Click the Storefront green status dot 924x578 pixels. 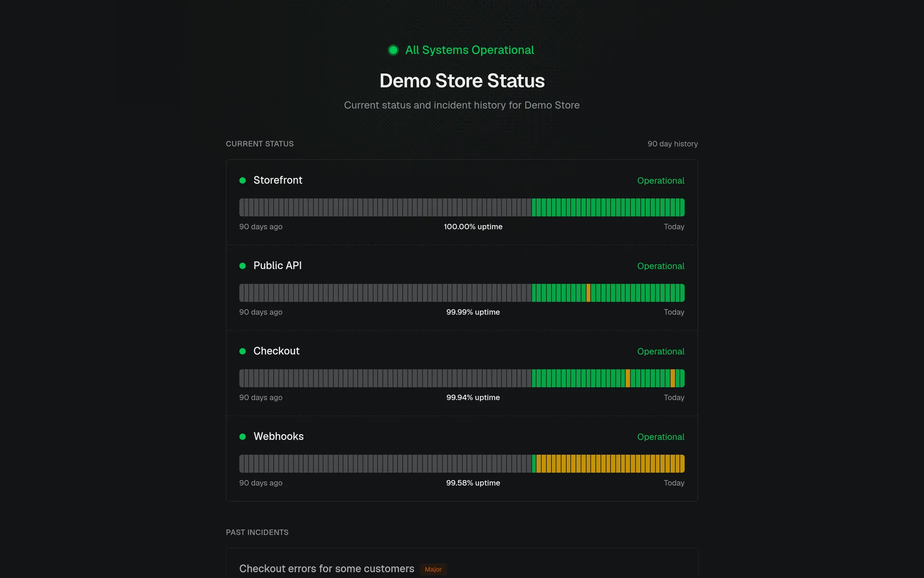pyautogui.click(x=243, y=180)
